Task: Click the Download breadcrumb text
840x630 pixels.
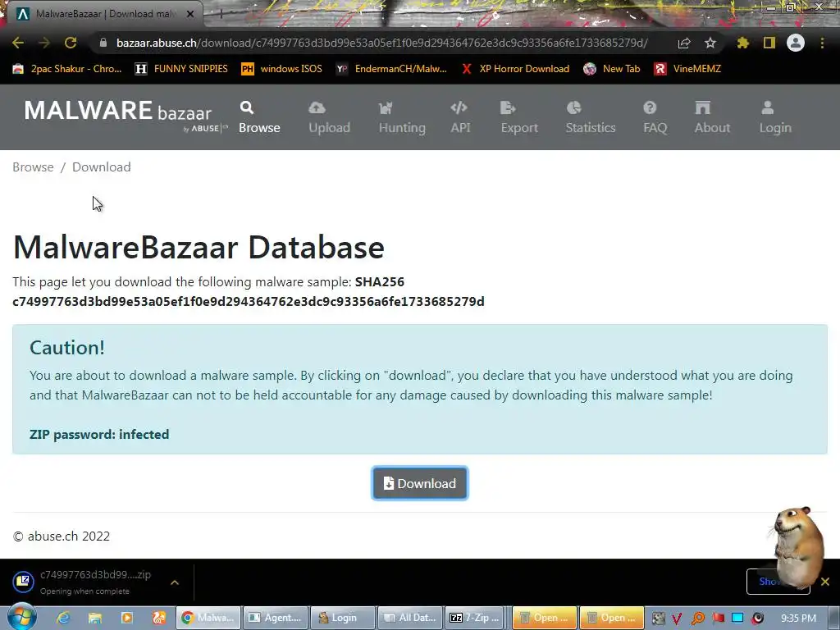Action: [x=101, y=167]
